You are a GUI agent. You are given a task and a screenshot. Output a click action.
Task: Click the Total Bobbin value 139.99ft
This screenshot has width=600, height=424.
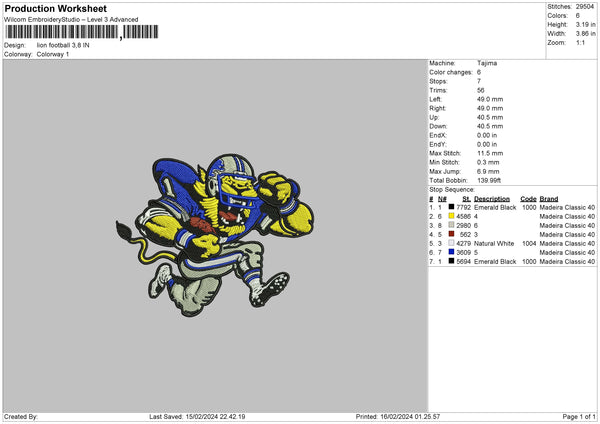click(489, 180)
